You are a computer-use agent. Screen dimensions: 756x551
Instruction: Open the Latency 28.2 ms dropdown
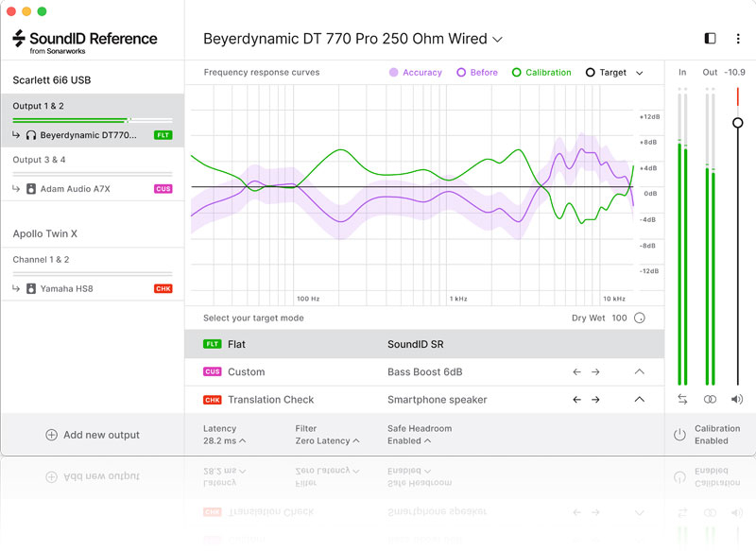225,440
